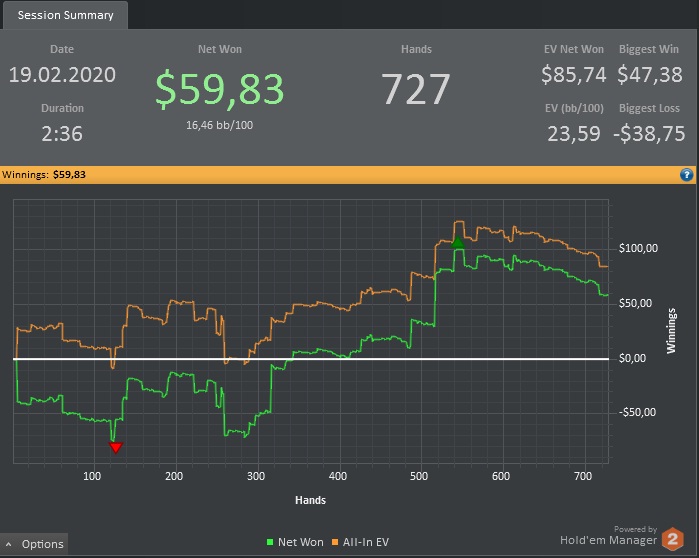Click the Powered by Hold'em Manager text
The height and width of the screenshot is (558, 699).
(609, 535)
